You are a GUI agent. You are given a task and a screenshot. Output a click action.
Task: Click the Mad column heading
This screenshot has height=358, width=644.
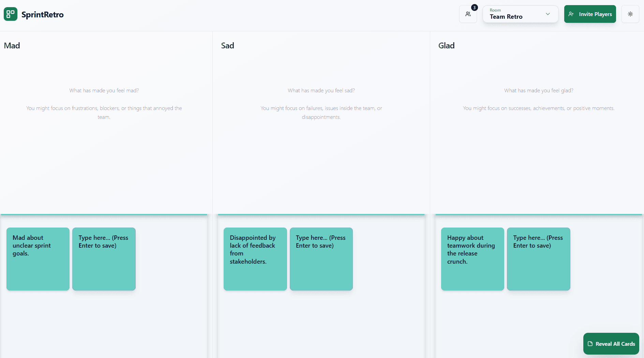[x=12, y=46]
